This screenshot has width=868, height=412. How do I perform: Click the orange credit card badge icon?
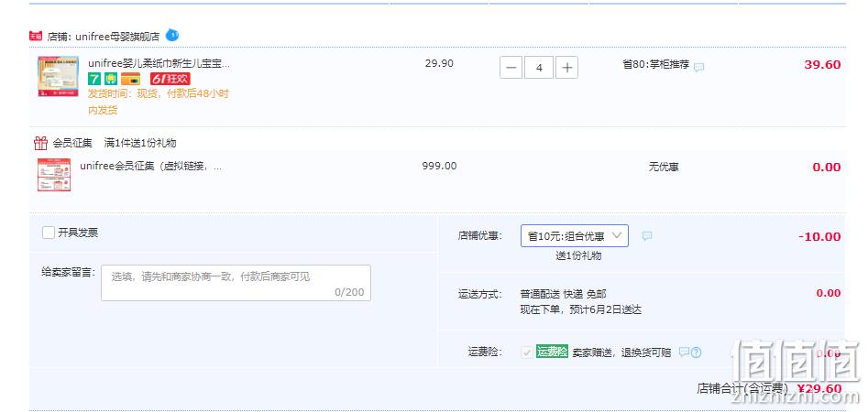pyautogui.click(x=131, y=79)
